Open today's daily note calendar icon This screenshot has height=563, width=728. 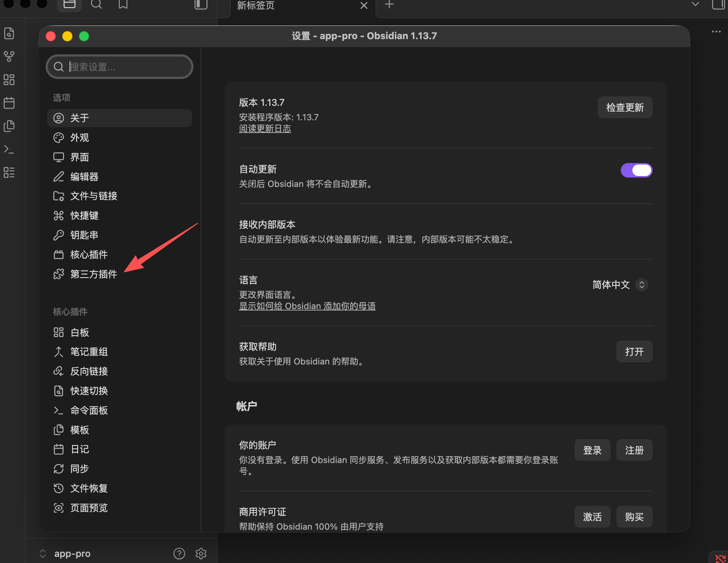coord(9,103)
